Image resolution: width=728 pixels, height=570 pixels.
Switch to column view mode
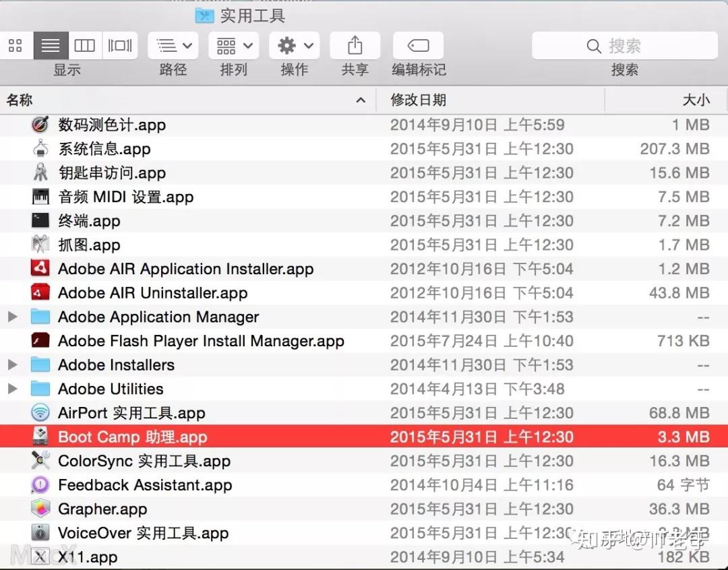pos(85,45)
